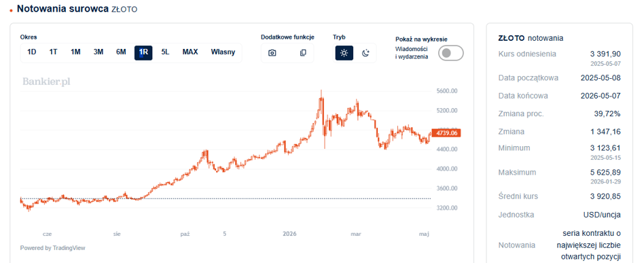The image size is (644, 263).
Task: Open the Powered by TradingView link
Action: 52,248
